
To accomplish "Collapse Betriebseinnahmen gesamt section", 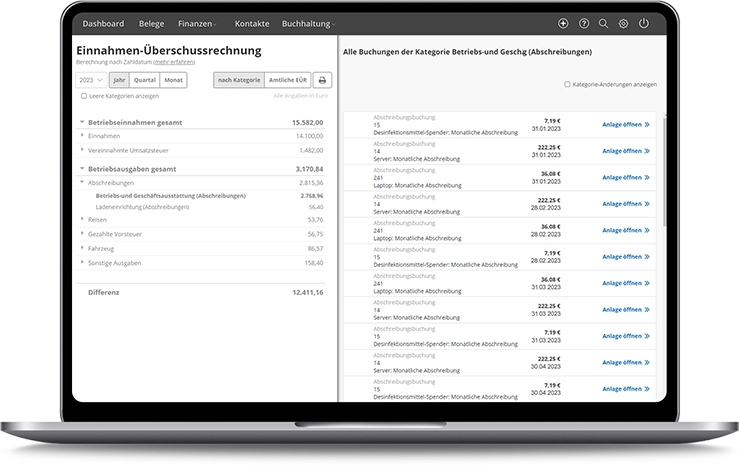I will [x=82, y=122].
